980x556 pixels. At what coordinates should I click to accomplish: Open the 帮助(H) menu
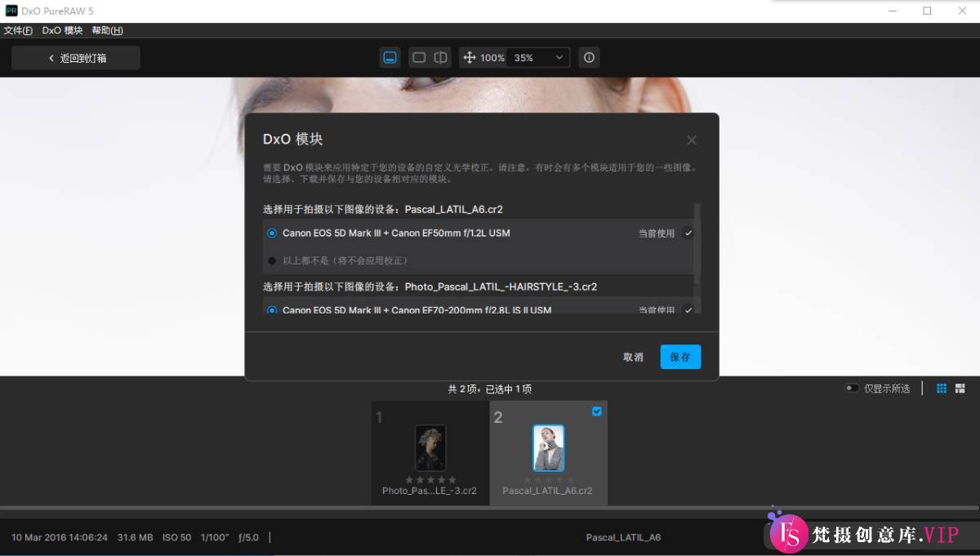coord(107,30)
